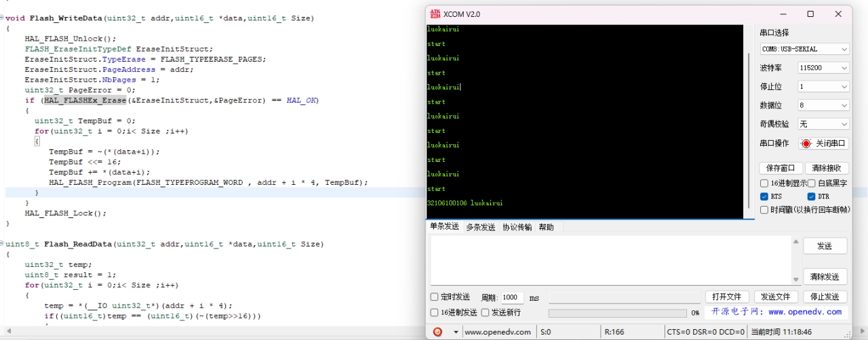
Task: Minimize the XCOM V2.0 window
Action: click(783, 14)
